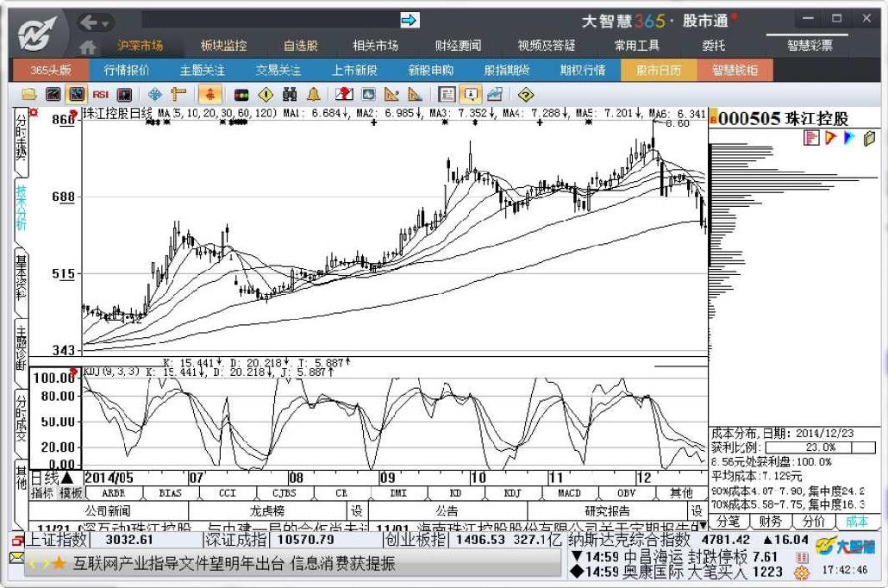Click the 模板 template button
Image resolution: width=888 pixels, height=588 pixels.
point(71,493)
